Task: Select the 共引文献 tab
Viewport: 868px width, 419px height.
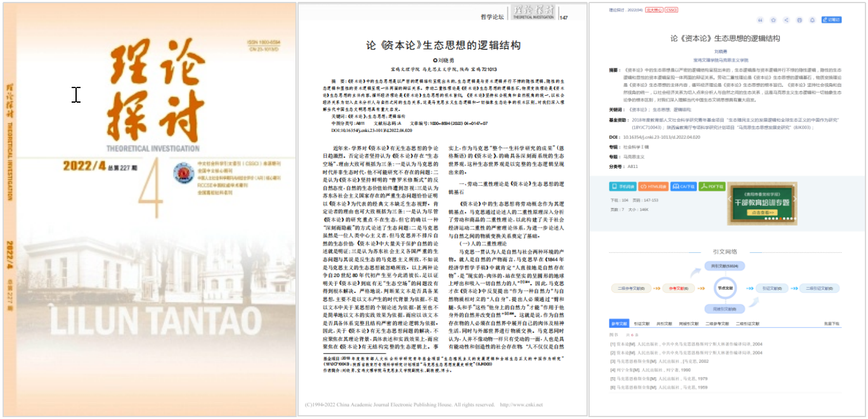Action: [664, 323]
